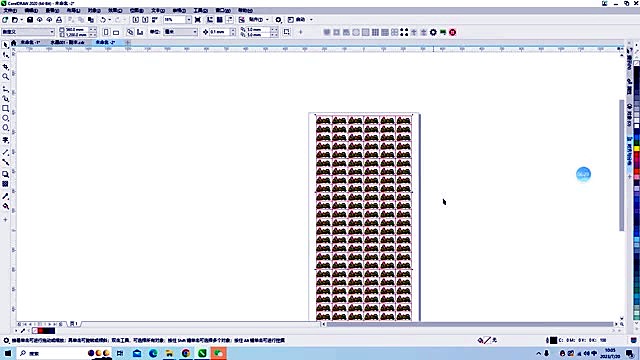Expand the Undo history dropdown arrow
640x360 pixels.
[x=110, y=20]
